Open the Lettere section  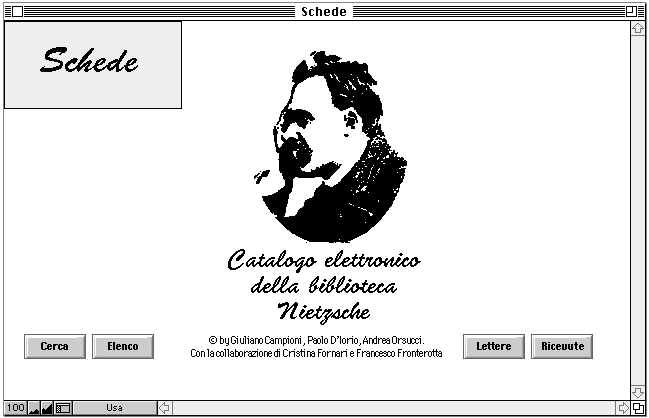click(494, 346)
